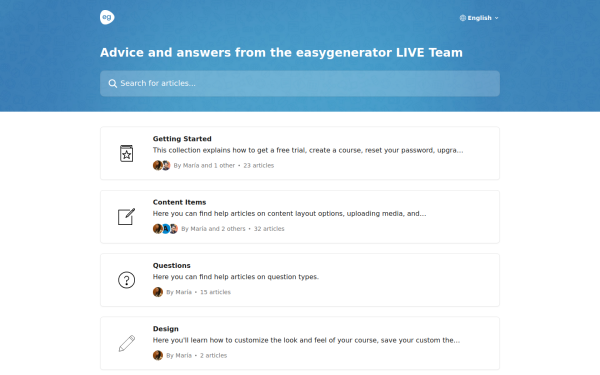Click "By Maria and 1 other" text
The image size is (600, 375).
coord(204,166)
